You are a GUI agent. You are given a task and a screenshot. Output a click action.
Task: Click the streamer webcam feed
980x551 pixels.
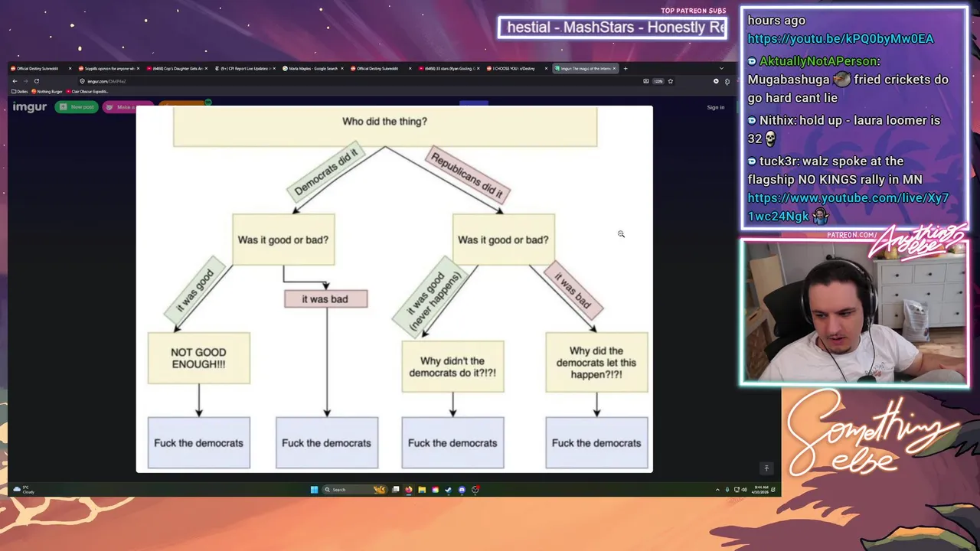[854, 313]
